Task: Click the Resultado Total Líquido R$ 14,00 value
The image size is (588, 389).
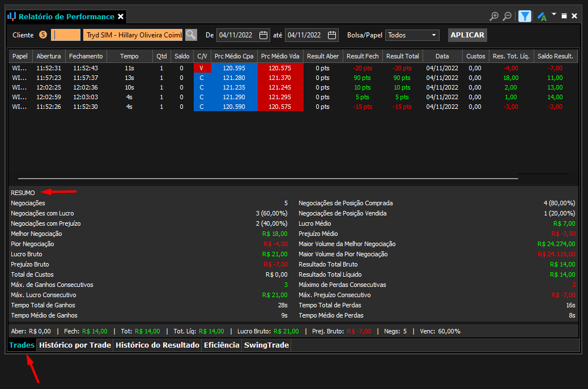Action: pyautogui.click(x=563, y=274)
